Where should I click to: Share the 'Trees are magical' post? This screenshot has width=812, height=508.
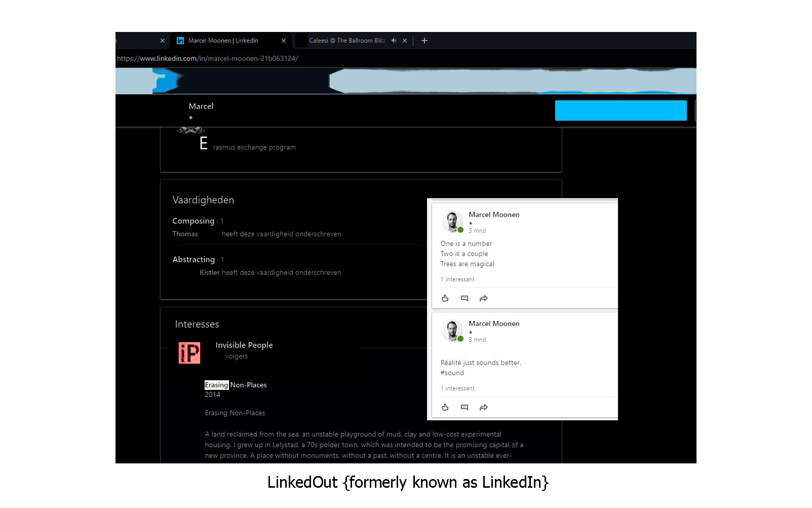tap(484, 298)
